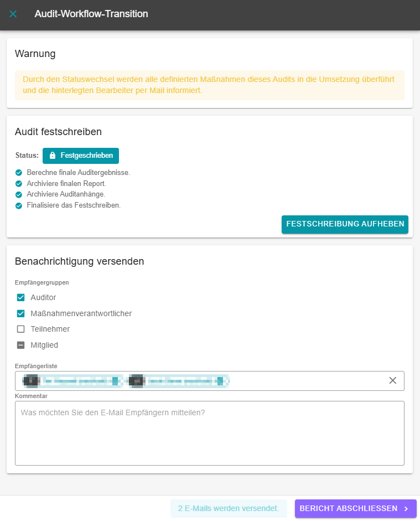Screen dimensions: 420x521
Task: Click the lock icon in Festgeschrieben badge
Action: [x=52, y=156]
